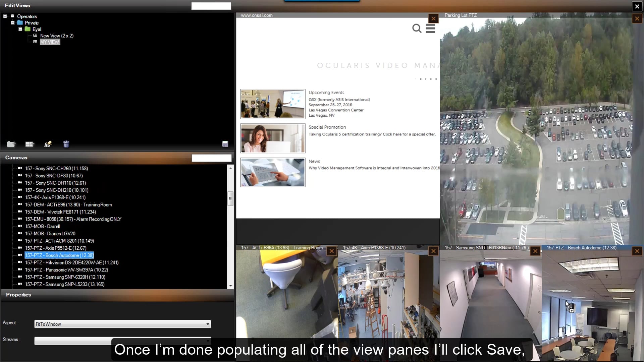Close the 157-4K - Axis P1368-E pane
644x362 pixels.
[x=433, y=251]
